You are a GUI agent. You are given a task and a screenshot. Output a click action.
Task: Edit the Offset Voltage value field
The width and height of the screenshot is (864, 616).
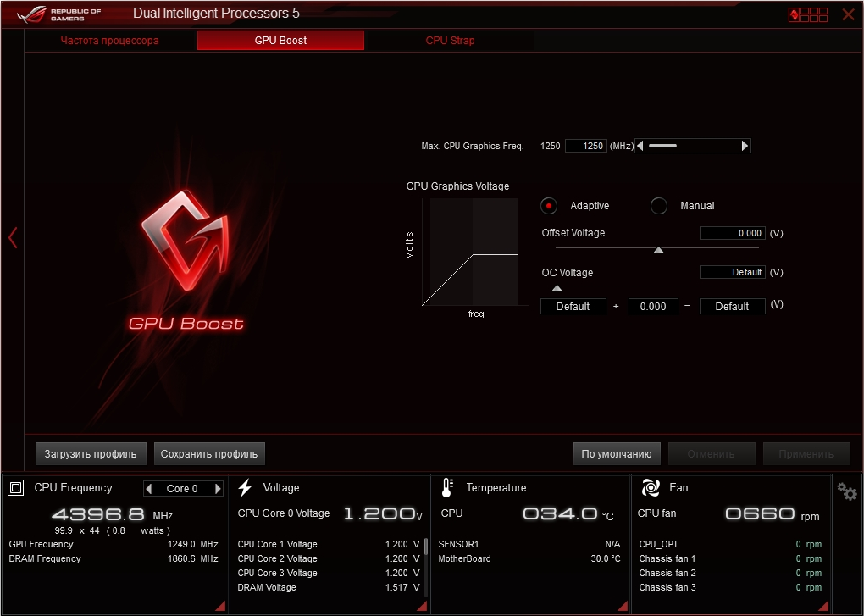[733, 233]
